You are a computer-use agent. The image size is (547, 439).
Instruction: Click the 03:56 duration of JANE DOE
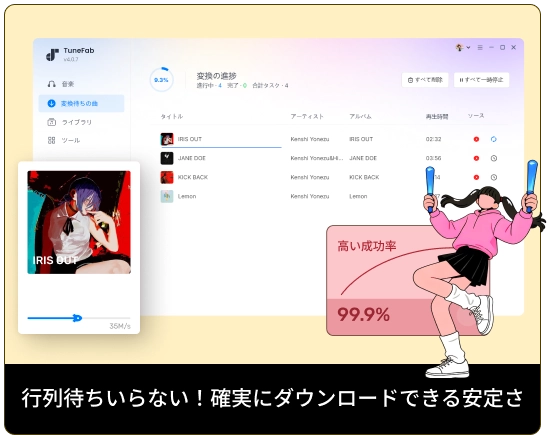click(x=433, y=158)
